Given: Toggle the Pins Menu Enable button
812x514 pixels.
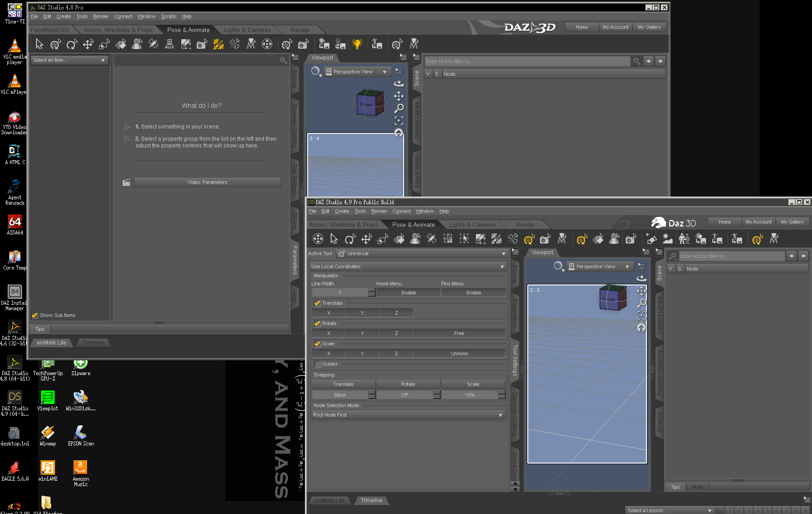Looking at the screenshot, I should 474,293.
